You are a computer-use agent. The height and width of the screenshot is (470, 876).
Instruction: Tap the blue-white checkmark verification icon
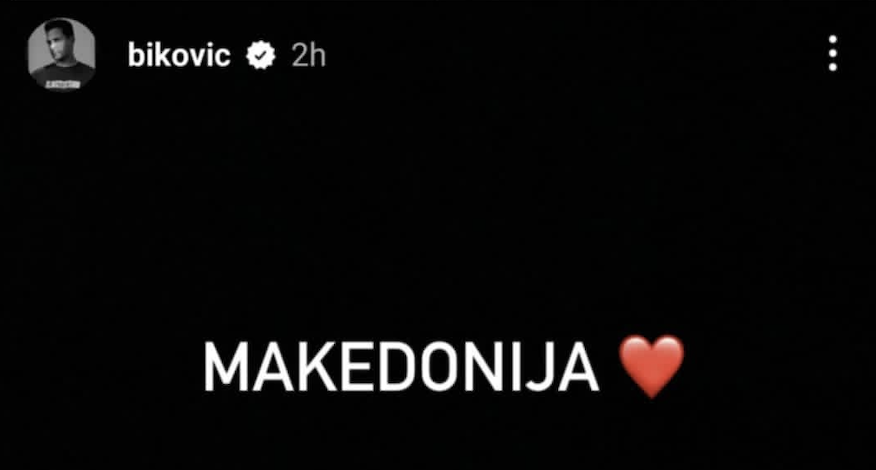(x=261, y=55)
